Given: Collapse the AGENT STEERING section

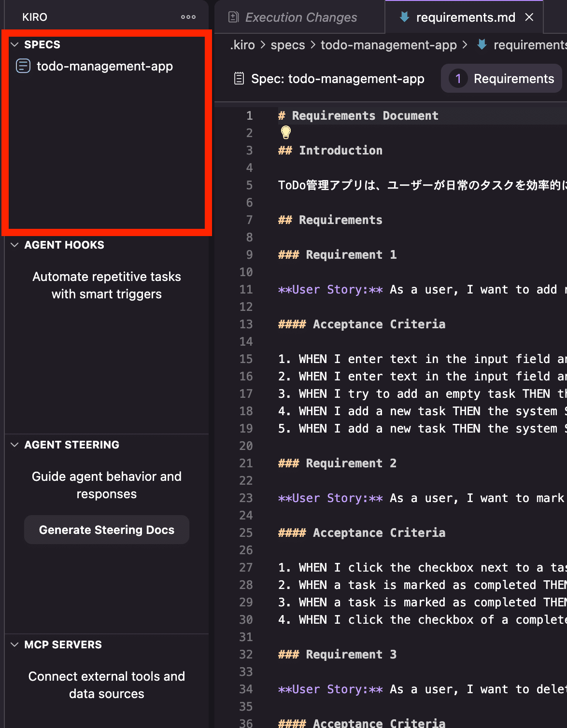Looking at the screenshot, I should pos(15,445).
